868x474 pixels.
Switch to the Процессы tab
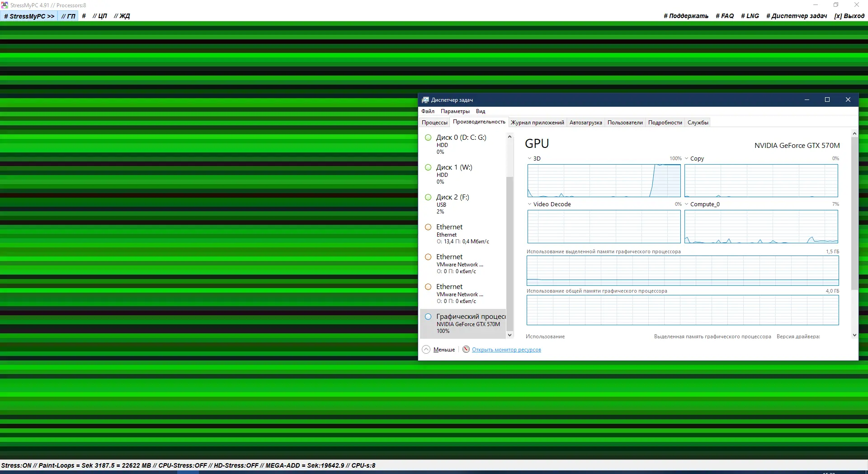pos(434,123)
